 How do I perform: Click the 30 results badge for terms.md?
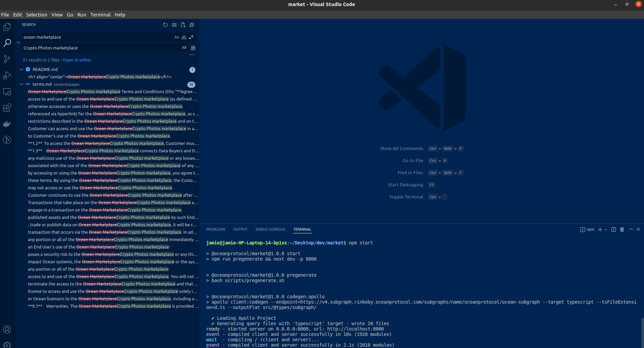[191, 84]
